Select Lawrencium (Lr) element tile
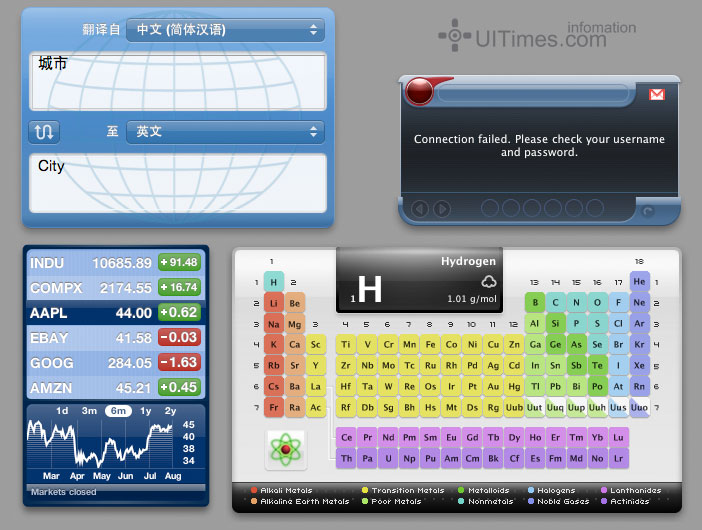Image resolution: width=702 pixels, height=530 pixels. (618, 458)
